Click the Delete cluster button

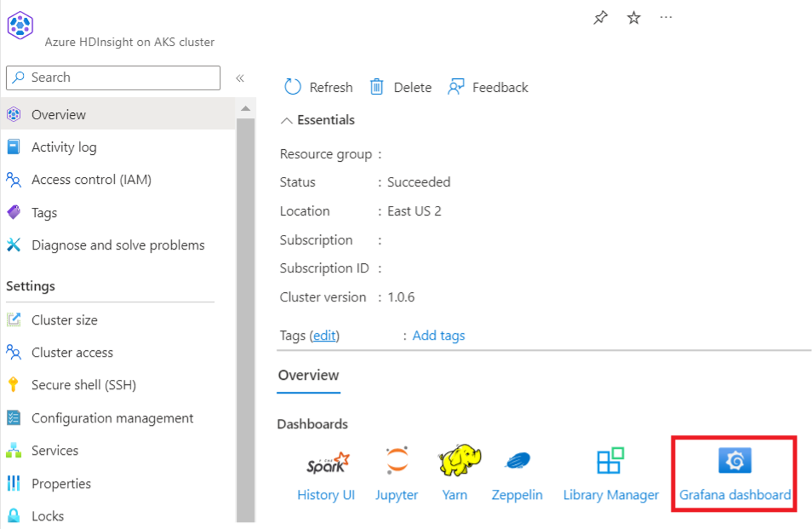(x=401, y=87)
